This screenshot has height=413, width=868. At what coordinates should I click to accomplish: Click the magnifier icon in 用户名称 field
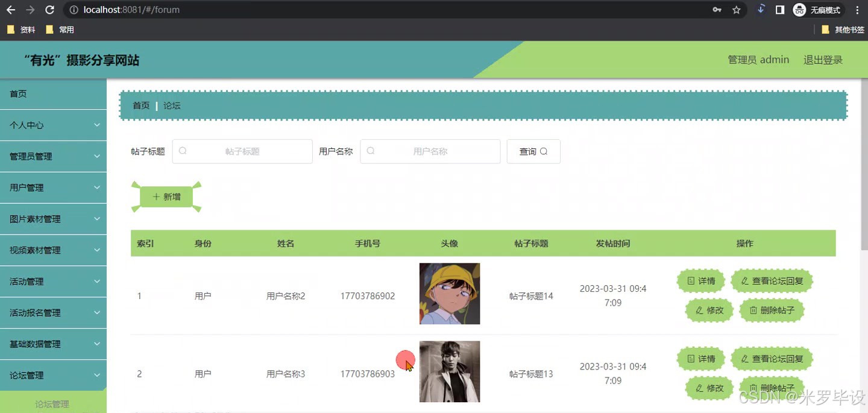(370, 151)
